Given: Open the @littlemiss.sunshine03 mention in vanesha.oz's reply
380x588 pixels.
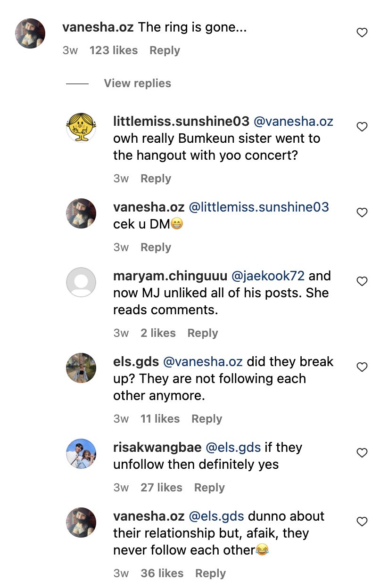Looking at the screenshot, I should pyautogui.click(x=259, y=207).
